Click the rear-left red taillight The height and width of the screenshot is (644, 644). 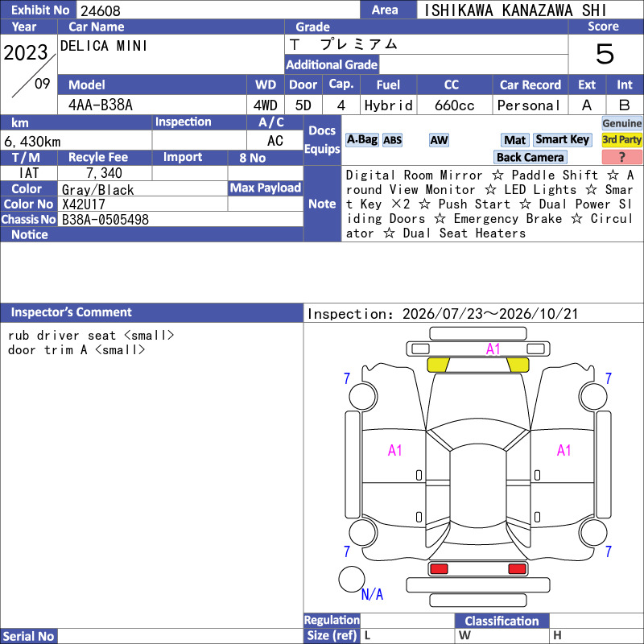tap(439, 569)
